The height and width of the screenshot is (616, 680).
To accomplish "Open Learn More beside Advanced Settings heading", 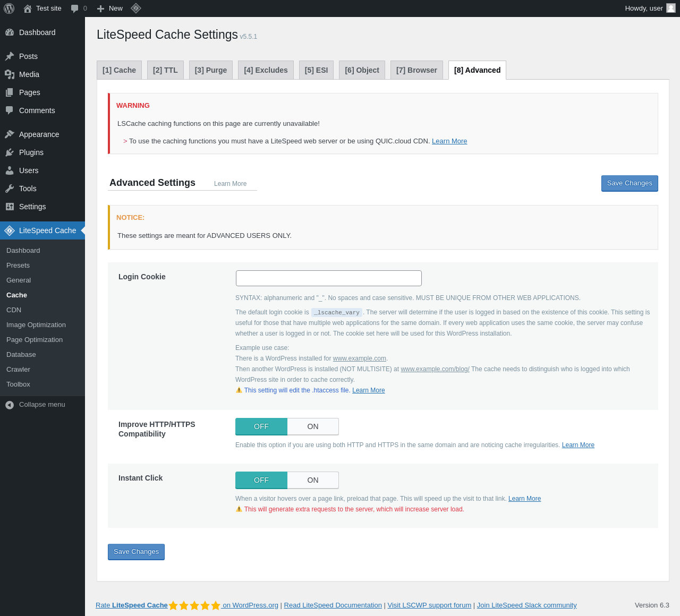I will pos(230,184).
